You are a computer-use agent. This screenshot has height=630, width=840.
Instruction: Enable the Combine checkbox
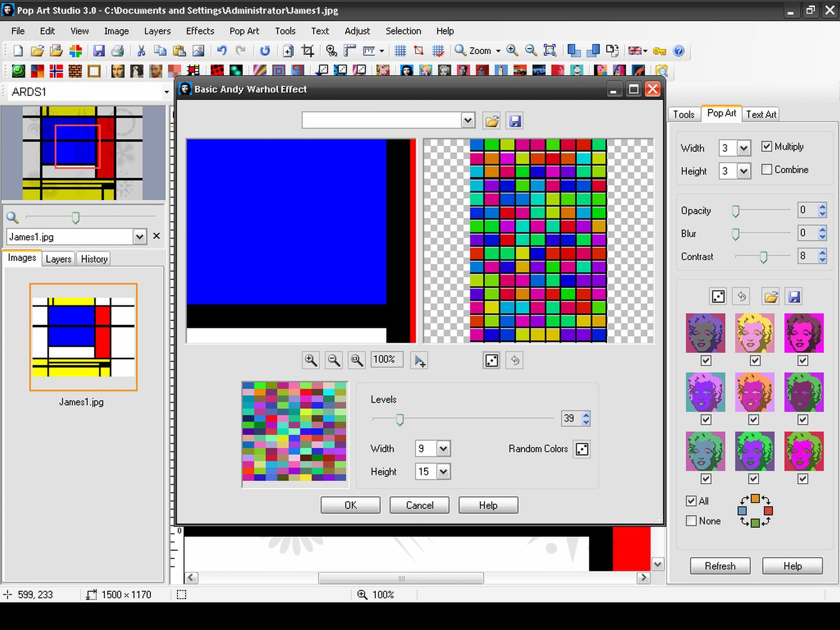[x=767, y=170]
